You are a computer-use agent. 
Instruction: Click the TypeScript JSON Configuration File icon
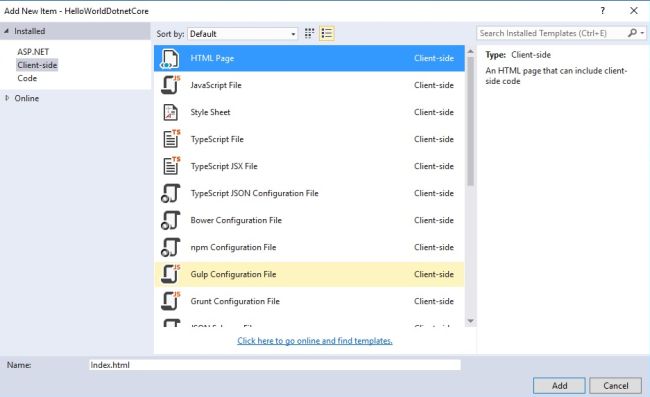tap(170, 193)
